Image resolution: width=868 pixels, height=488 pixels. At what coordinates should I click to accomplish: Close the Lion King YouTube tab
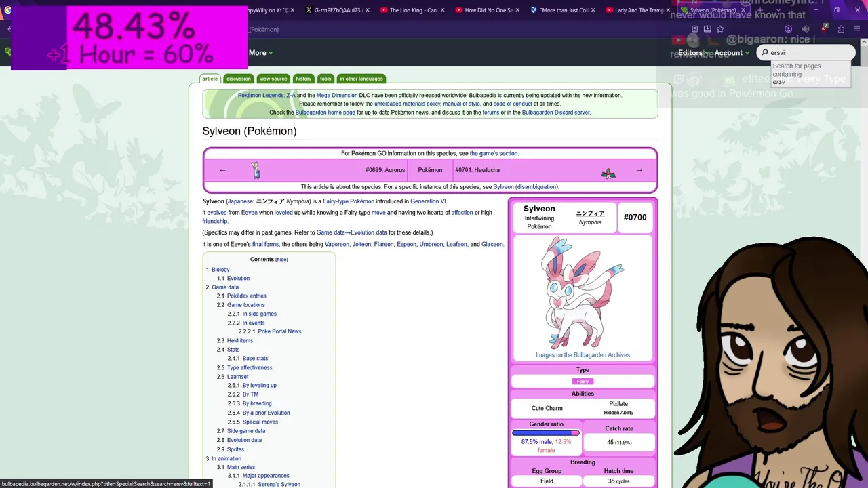click(x=443, y=10)
